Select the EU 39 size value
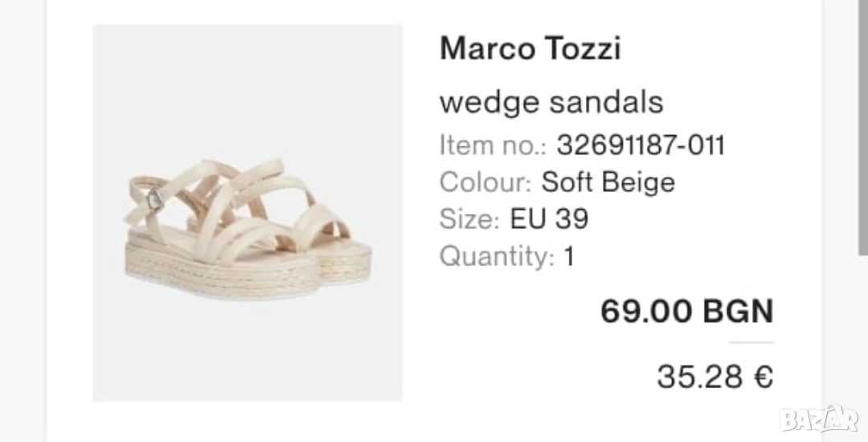The image size is (868, 442). (x=550, y=219)
